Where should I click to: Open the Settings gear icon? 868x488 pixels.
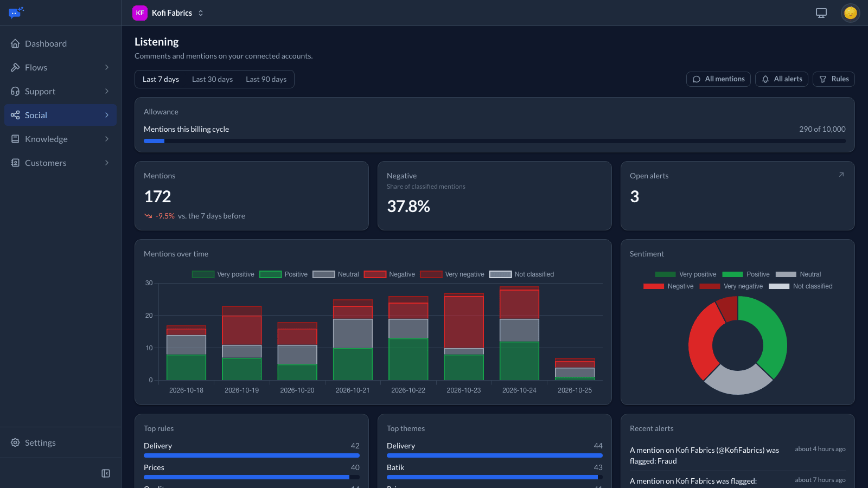point(15,442)
